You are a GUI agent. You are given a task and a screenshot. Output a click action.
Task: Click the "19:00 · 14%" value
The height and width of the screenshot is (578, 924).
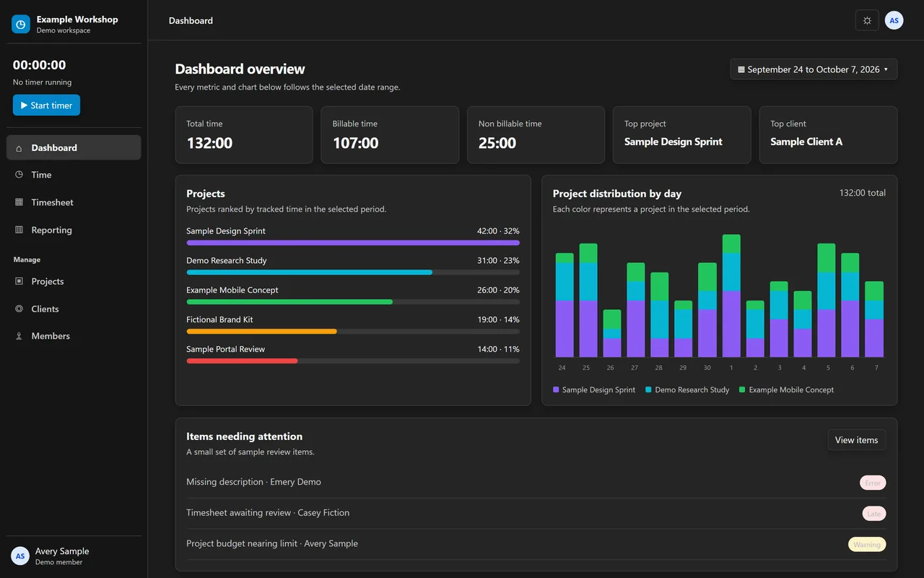coord(498,320)
